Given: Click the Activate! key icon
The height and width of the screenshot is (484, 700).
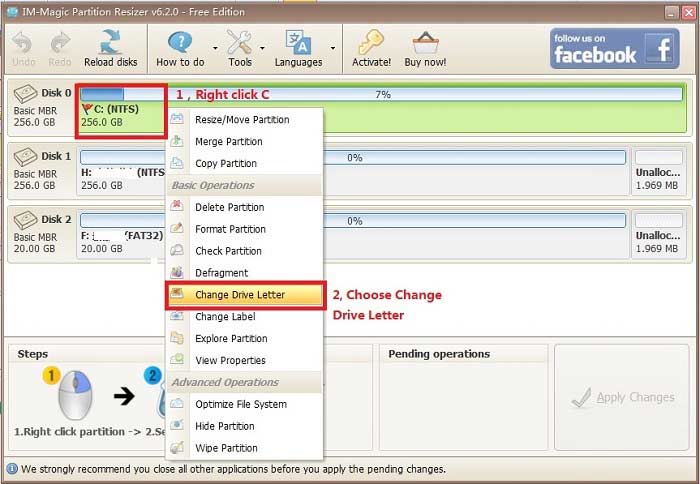Looking at the screenshot, I should (x=371, y=42).
